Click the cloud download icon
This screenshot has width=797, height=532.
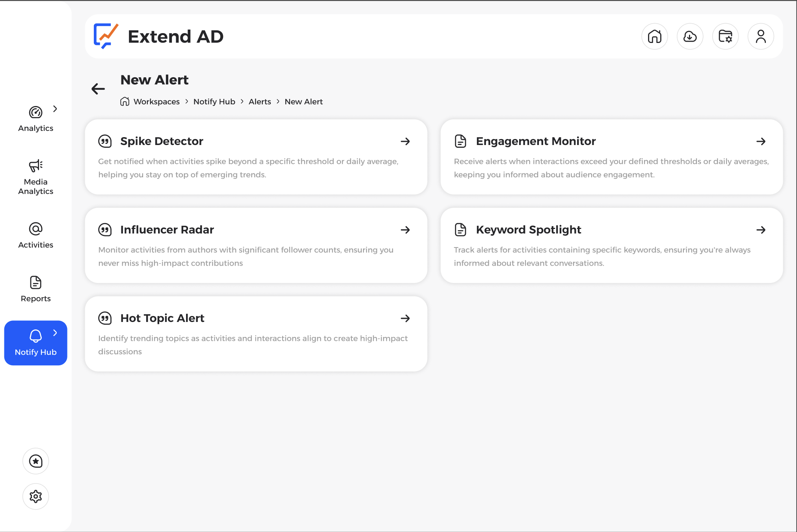[x=690, y=37]
